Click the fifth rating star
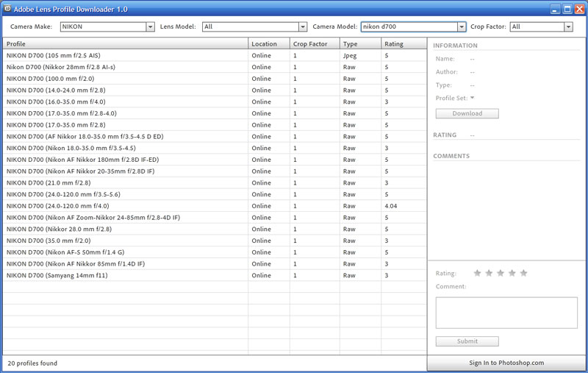Viewport: 588px width, 373px height. (523, 273)
